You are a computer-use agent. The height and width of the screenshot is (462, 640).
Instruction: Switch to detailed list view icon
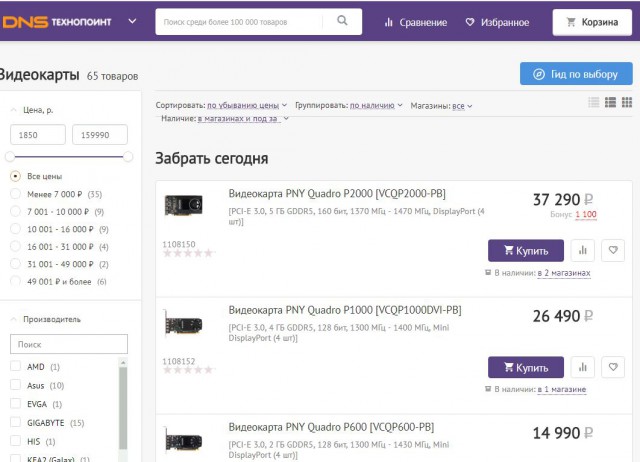[x=611, y=102]
